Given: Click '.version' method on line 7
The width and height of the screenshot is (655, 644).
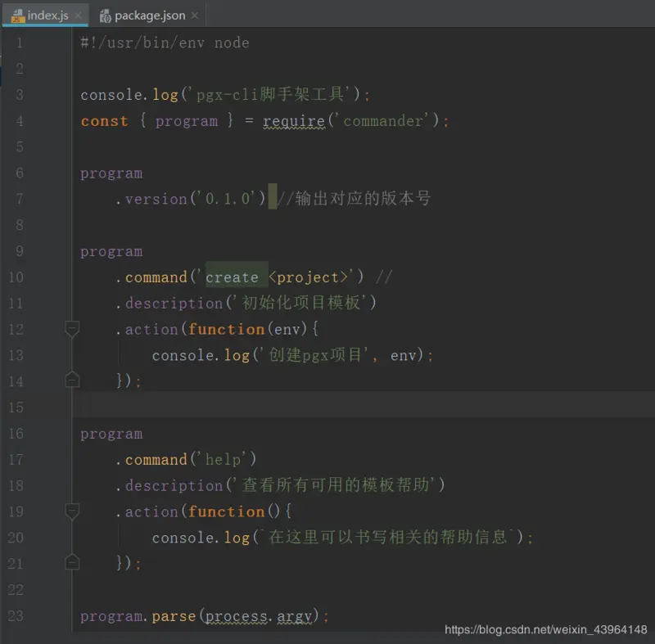Looking at the screenshot, I should coord(151,199).
